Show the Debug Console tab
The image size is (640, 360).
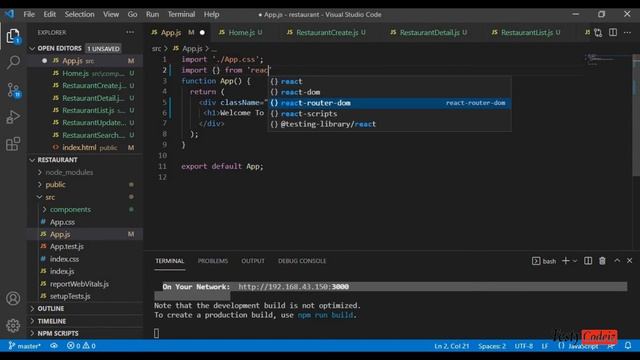click(302, 261)
